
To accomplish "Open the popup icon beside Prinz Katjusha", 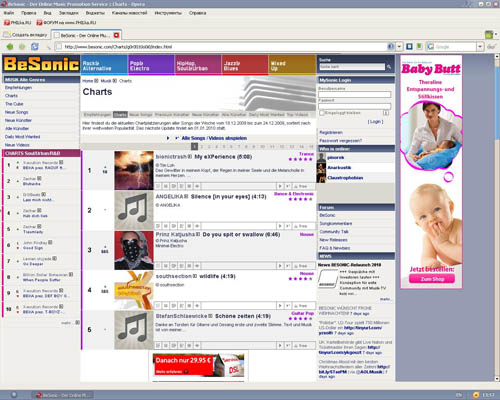I will coord(198,234).
